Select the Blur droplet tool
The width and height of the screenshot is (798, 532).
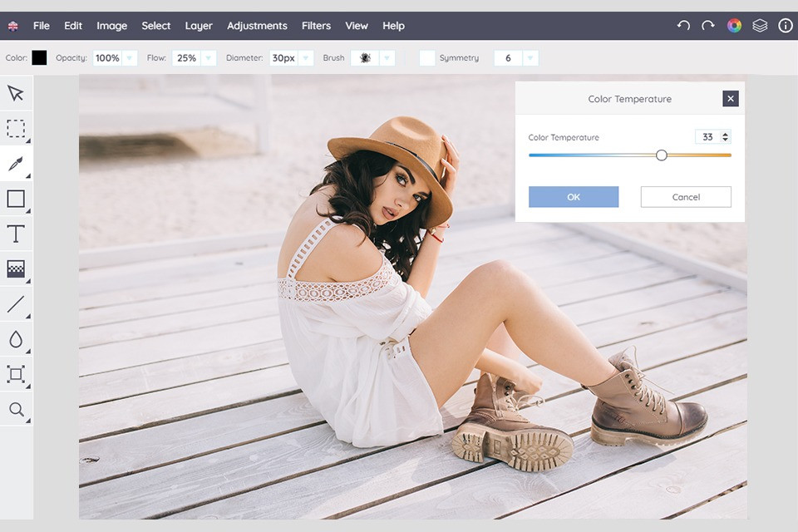point(16,339)
